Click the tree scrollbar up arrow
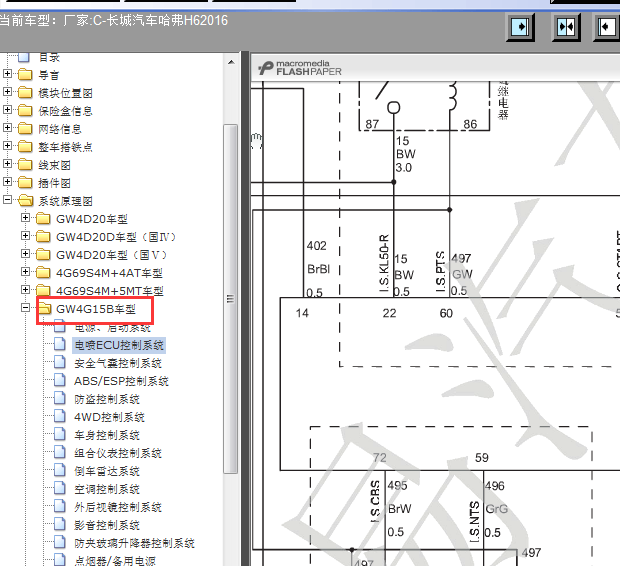Screen dimensions: 620x566 [231, 62]
